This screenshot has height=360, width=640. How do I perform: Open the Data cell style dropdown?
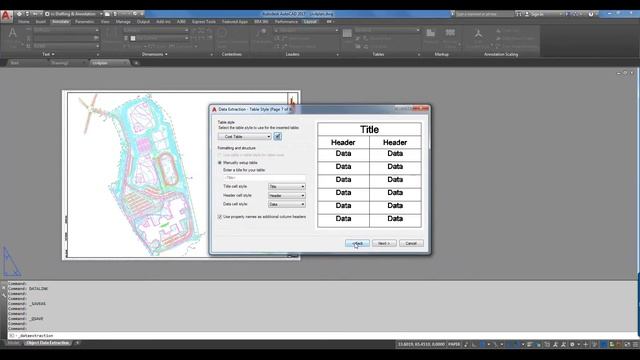287,204
